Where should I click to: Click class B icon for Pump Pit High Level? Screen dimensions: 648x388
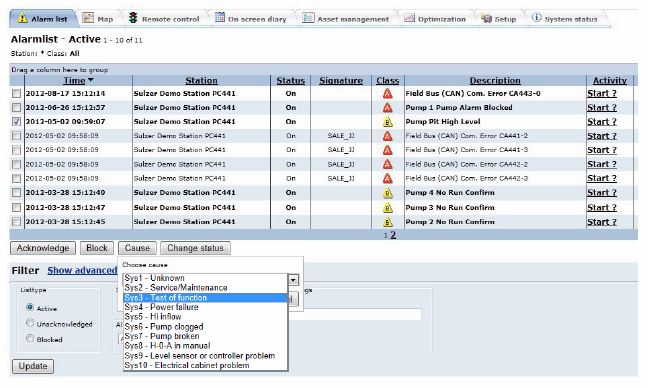[388, 122]
